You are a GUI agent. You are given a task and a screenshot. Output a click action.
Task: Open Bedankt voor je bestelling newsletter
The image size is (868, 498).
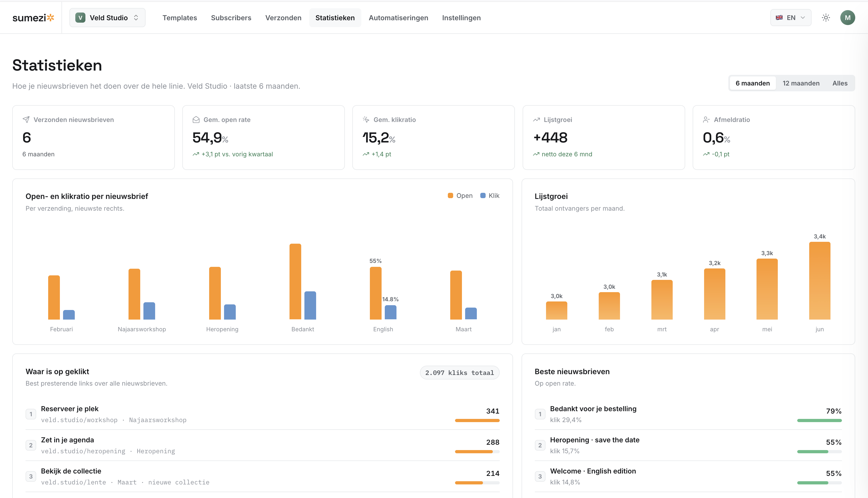coord(688,414)
